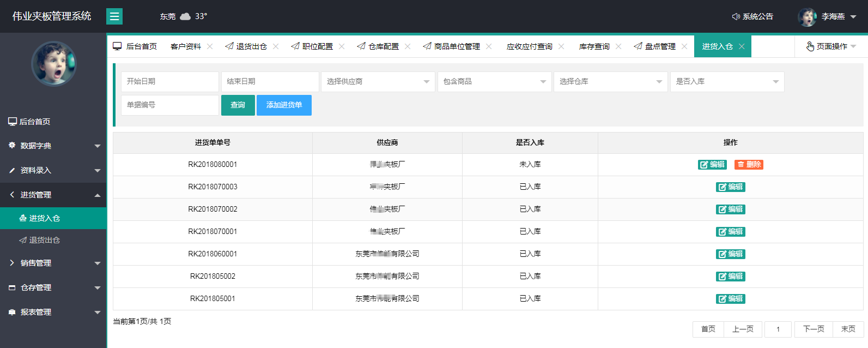Switch to the 库存查询 tab
The height and width of the screenshot is (348, 868).
(x=594, y=46)
